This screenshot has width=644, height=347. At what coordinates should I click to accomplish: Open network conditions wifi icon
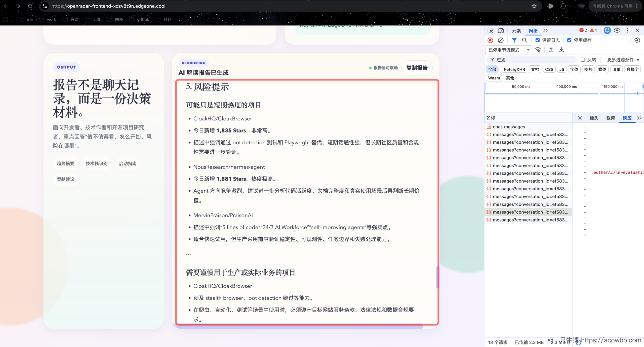point(538,50)
